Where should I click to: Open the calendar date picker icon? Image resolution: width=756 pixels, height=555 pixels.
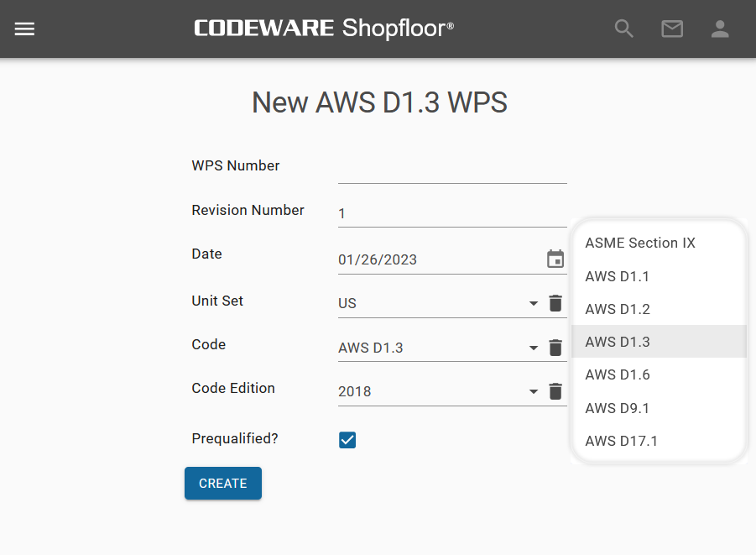pos(555,259)
